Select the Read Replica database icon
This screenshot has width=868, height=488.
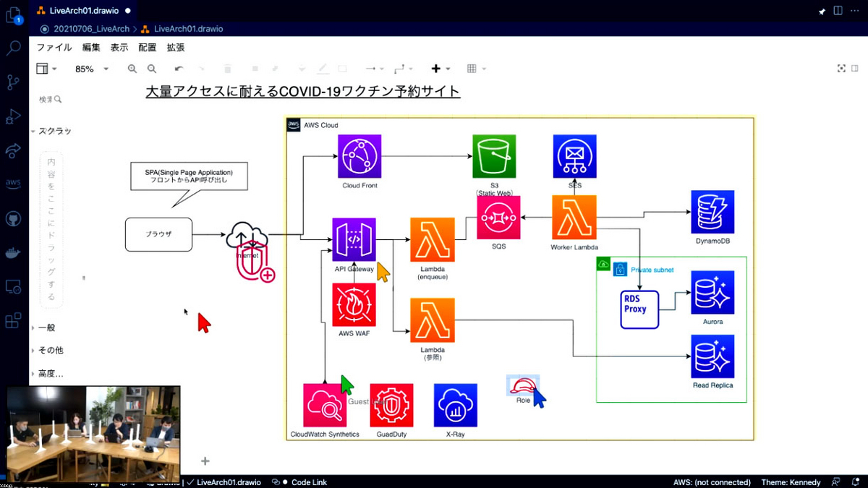[712, 356]
